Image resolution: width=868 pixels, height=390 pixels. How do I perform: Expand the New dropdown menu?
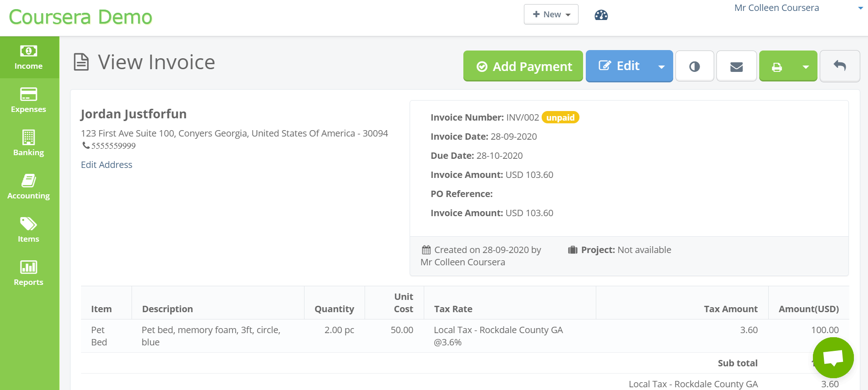pyautogui.click(x=551, y=15)
